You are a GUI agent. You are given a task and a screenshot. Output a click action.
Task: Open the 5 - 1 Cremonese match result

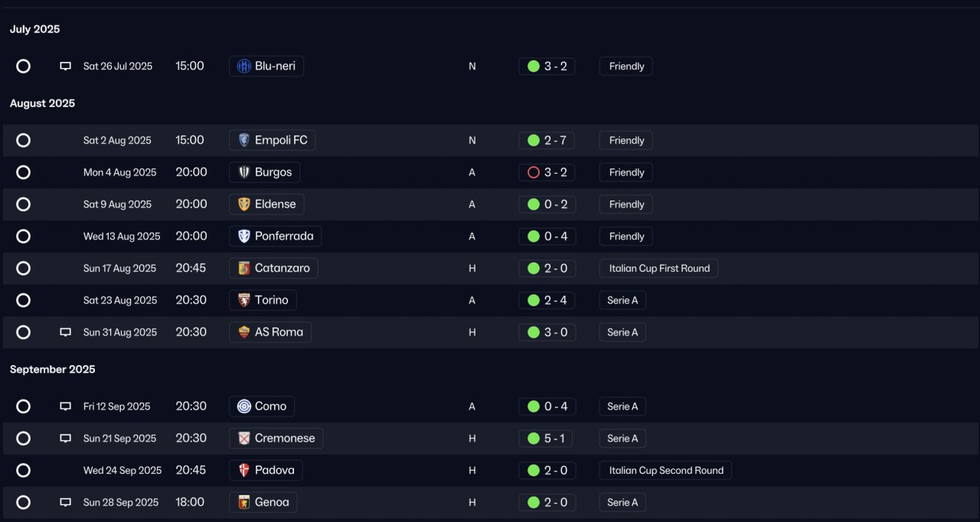coord(547,439)
